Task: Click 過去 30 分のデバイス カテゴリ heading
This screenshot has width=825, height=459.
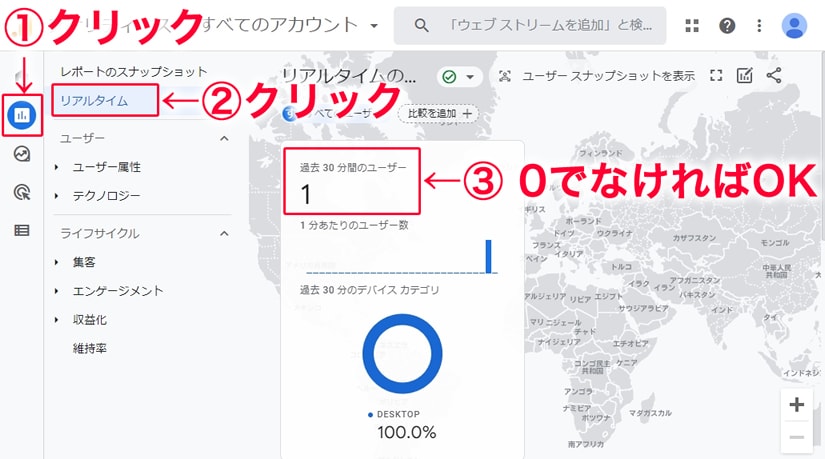Action: [369, 290]
